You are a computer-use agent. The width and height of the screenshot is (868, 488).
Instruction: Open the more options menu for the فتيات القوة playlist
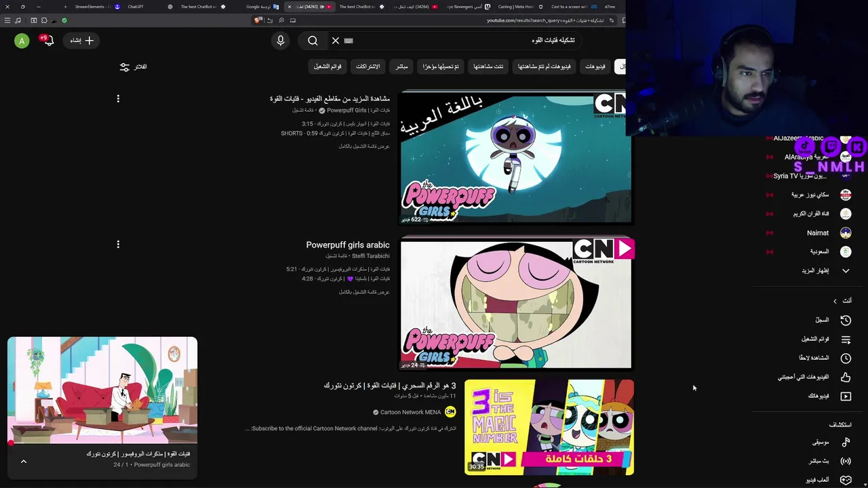click(118, 99)
